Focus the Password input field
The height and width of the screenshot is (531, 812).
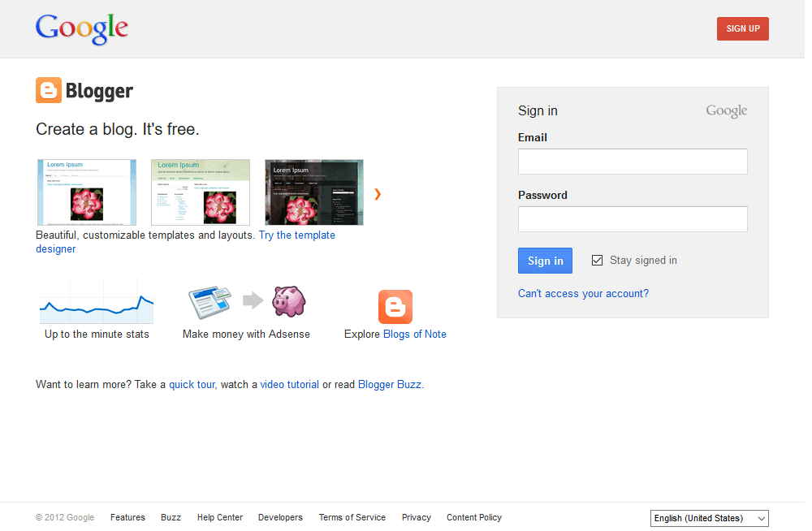tap(633, 219)
